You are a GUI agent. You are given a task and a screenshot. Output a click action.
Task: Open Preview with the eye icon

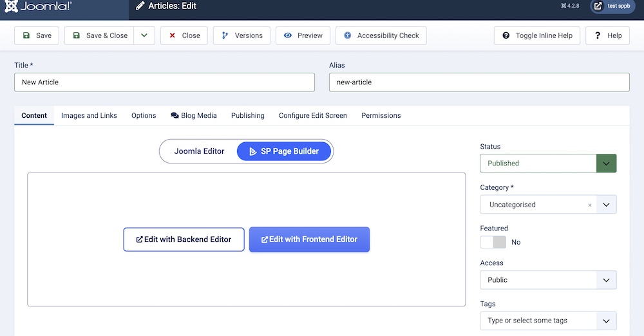tap(303, 35)
